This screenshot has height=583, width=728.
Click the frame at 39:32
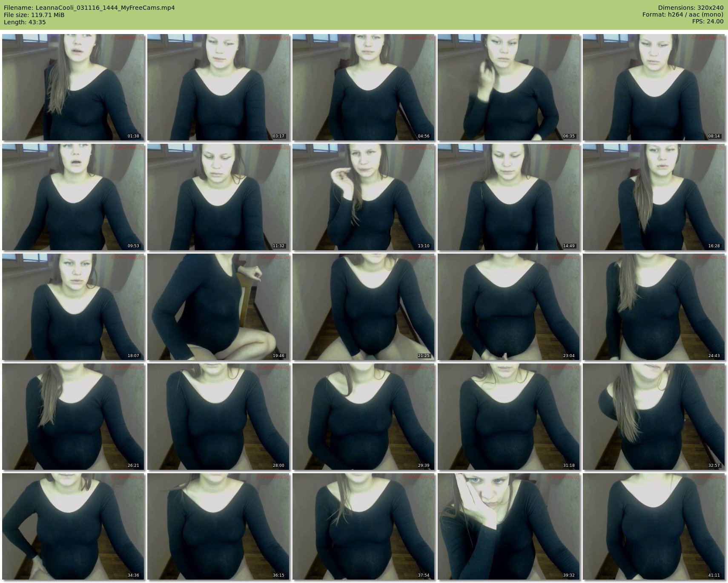coord(509,526)
